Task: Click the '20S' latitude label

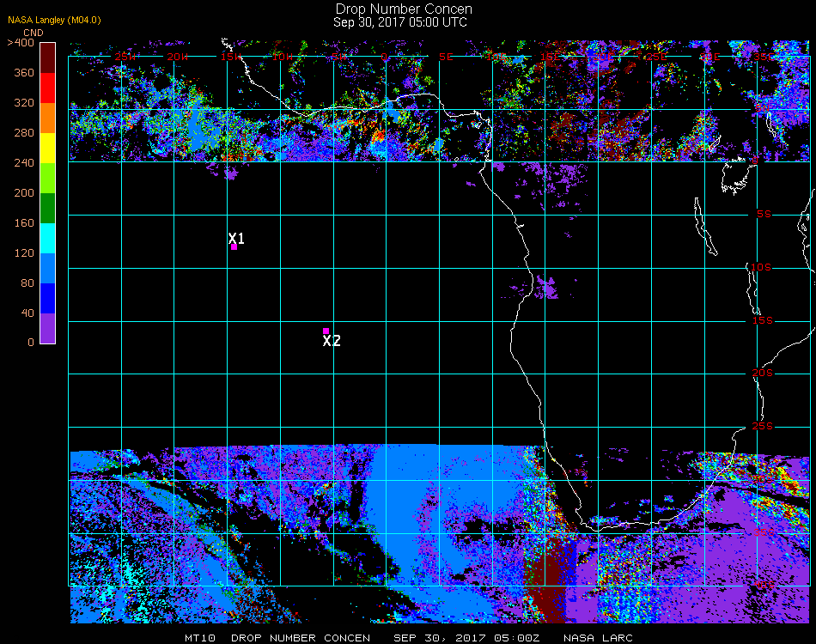Action: [763, 374]
